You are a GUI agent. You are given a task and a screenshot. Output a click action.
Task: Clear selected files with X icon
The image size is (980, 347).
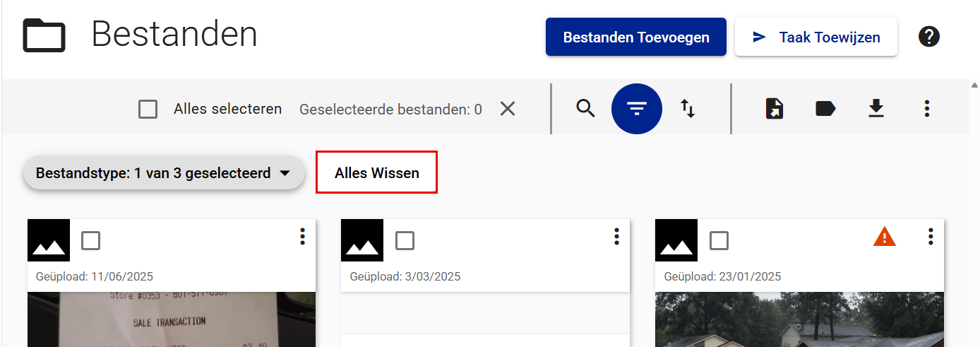click(508, 109)
